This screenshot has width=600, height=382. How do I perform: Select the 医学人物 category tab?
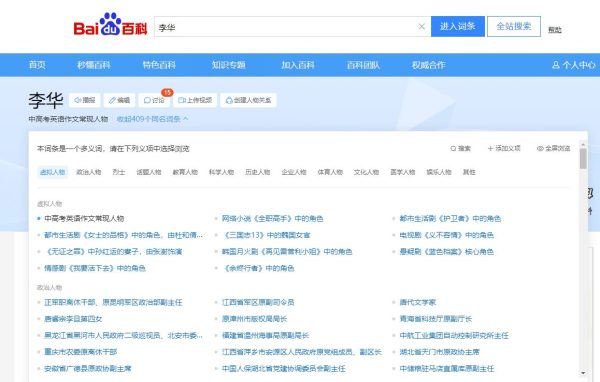[x=403, y=172]
